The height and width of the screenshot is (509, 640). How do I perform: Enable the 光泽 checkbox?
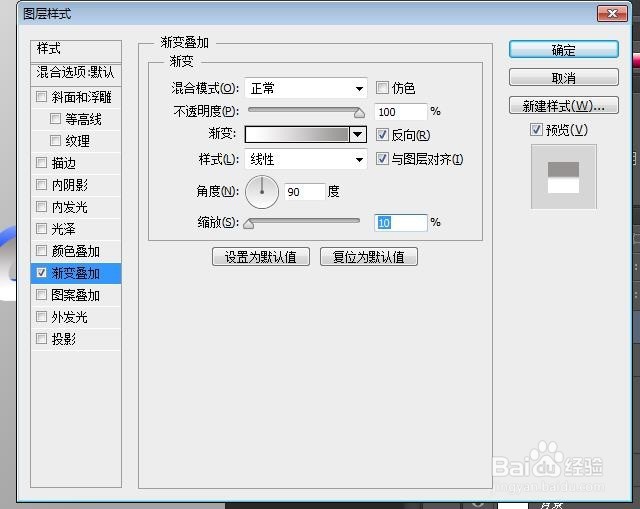coord(41,229)
